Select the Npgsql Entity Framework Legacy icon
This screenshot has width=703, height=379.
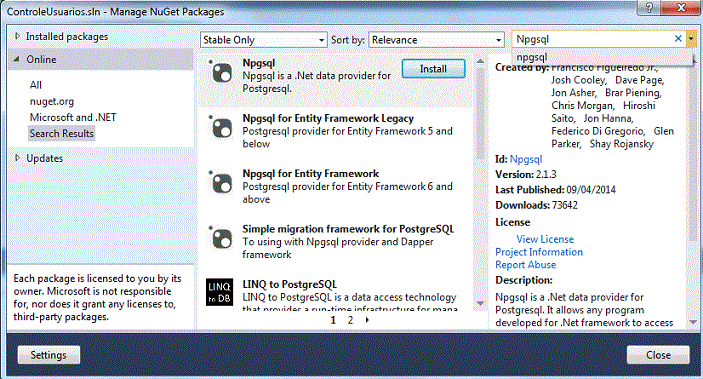(220, 127)
